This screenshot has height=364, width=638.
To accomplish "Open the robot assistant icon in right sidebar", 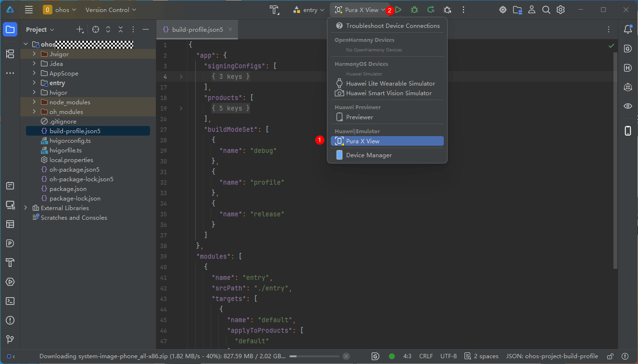I will coord(627,87).
